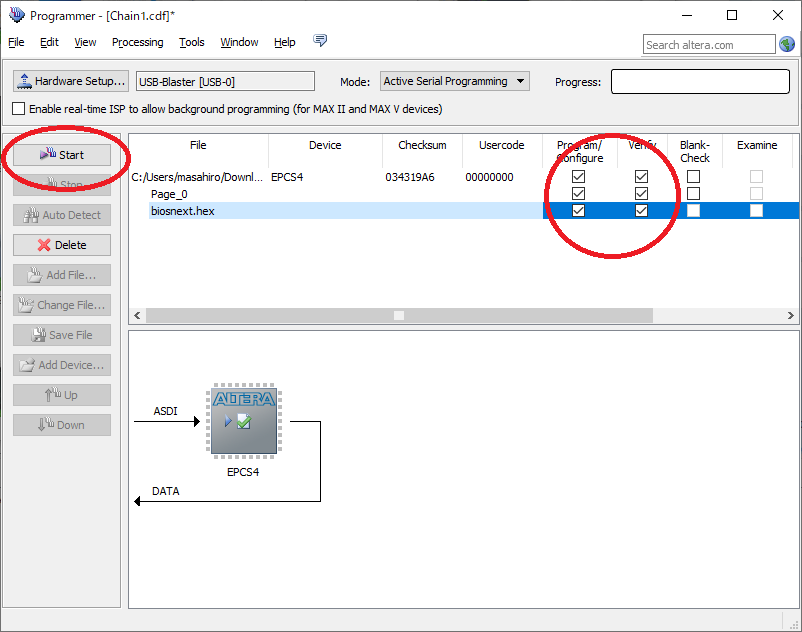Click checksum value 034319A6
The image size is (802, 632).
pos(410,177)
